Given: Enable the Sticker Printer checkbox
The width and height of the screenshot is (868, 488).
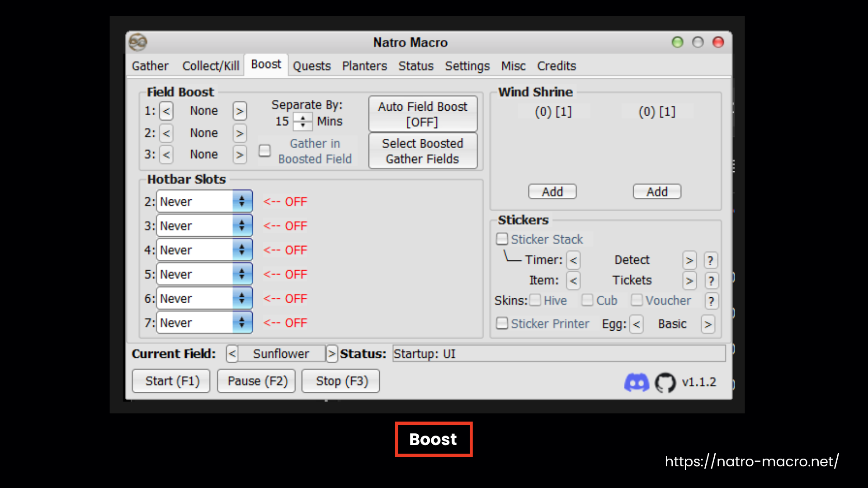Looking at the screenshot, I should click(x=502, y=324).
